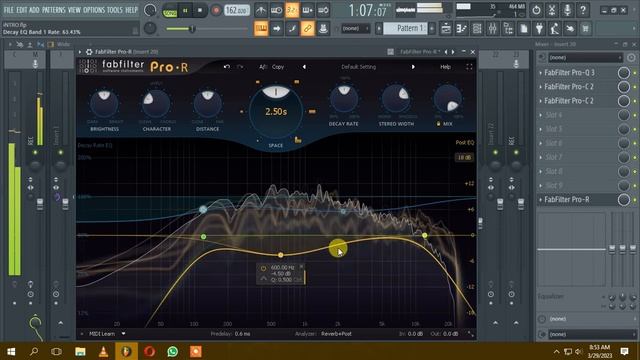Click the 162 tempo display
The width and height of the screenshot is (640, 360).
coord(237,10)
